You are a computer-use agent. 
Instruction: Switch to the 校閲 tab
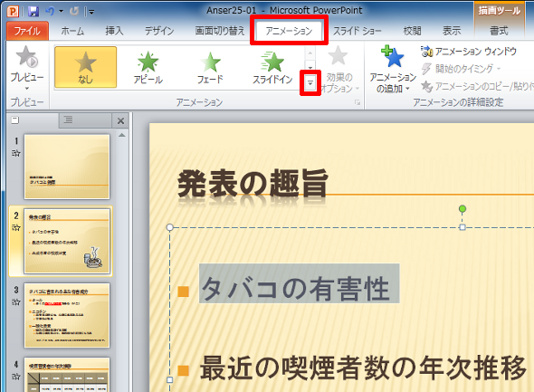pyautogui.click(x=412, y=31)
